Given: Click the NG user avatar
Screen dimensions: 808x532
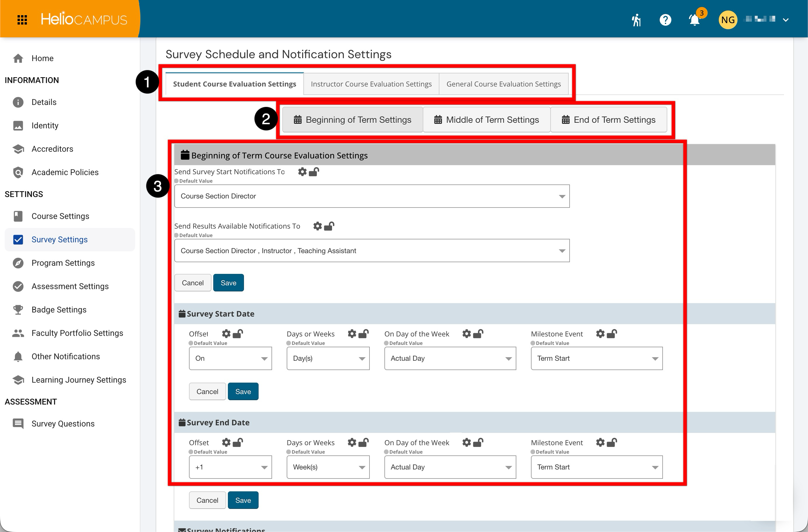Looking at the screenshot, I should click(x=728, y=20).
